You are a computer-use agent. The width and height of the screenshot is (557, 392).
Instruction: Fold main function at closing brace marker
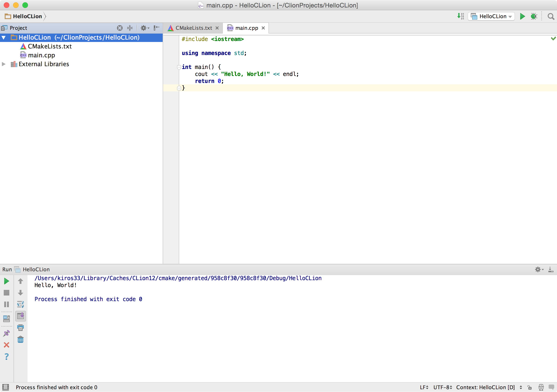point(179,88)
